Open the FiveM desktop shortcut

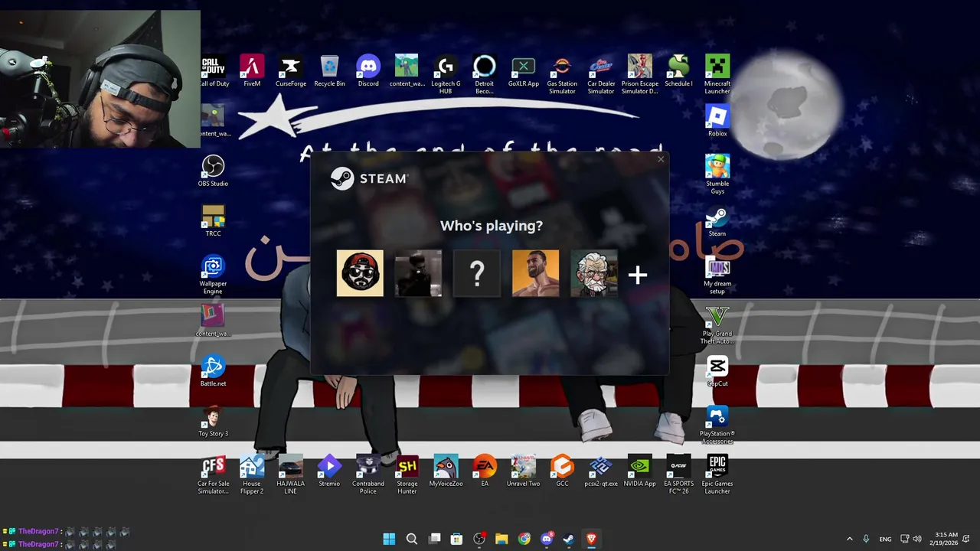pos(252,71)
